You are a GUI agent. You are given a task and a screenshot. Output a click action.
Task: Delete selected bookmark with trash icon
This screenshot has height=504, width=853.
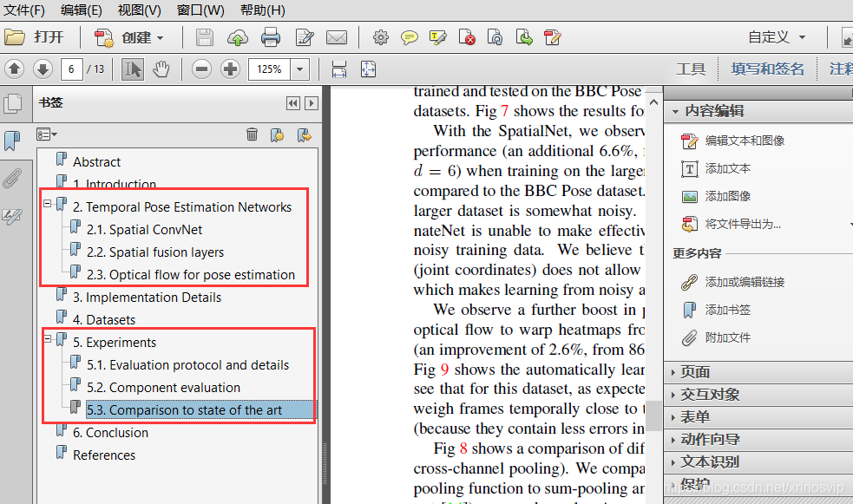(252, 134)
